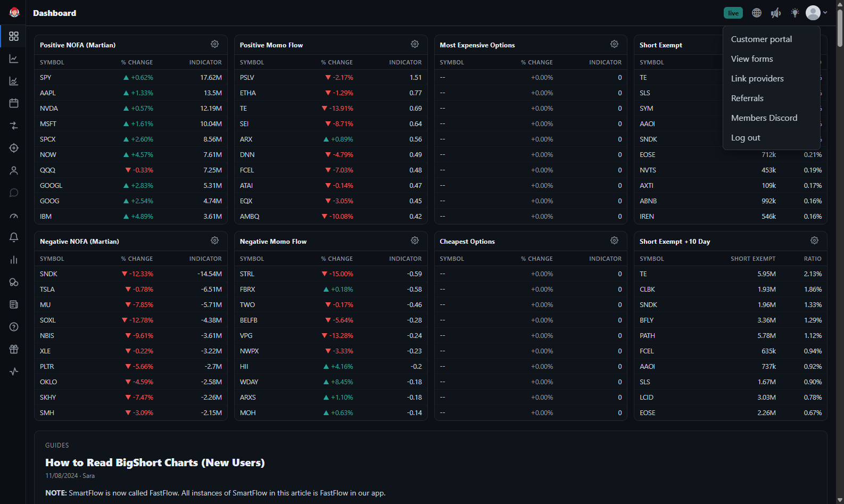
Task: Click the green live status badge
Action: (x=733, y=13)
